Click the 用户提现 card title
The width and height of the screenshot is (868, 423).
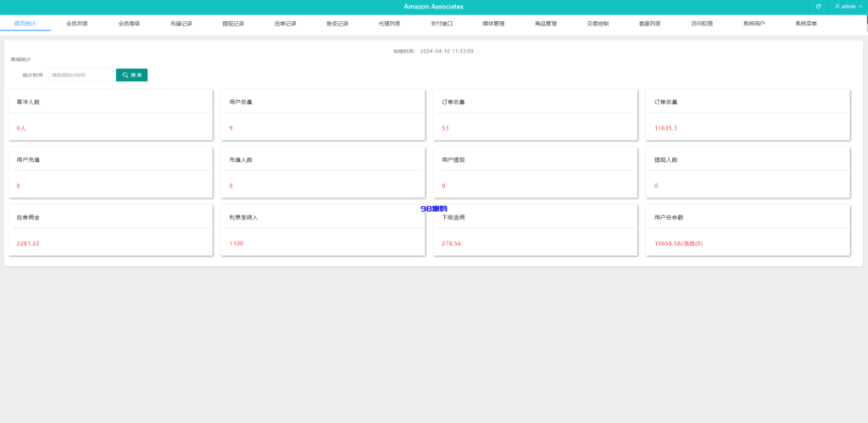(x=453, y=159)
